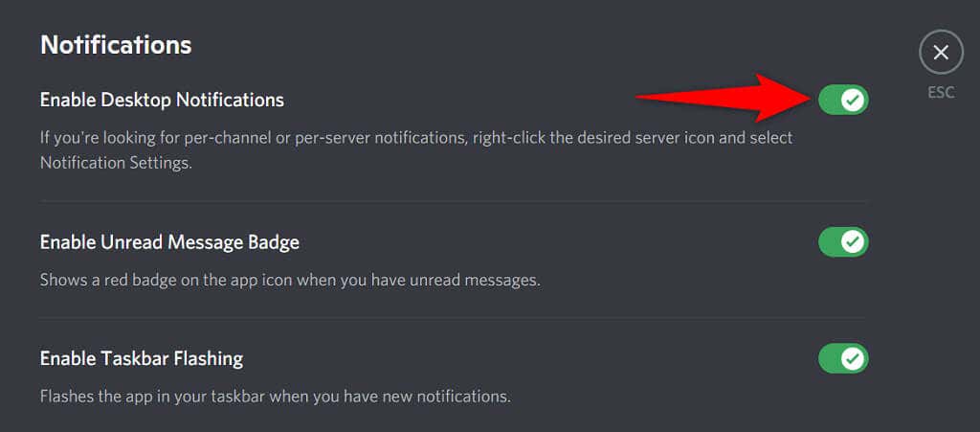
Task: Turn off Enable Unread Message Badge toggle
Action: [843, 241]
